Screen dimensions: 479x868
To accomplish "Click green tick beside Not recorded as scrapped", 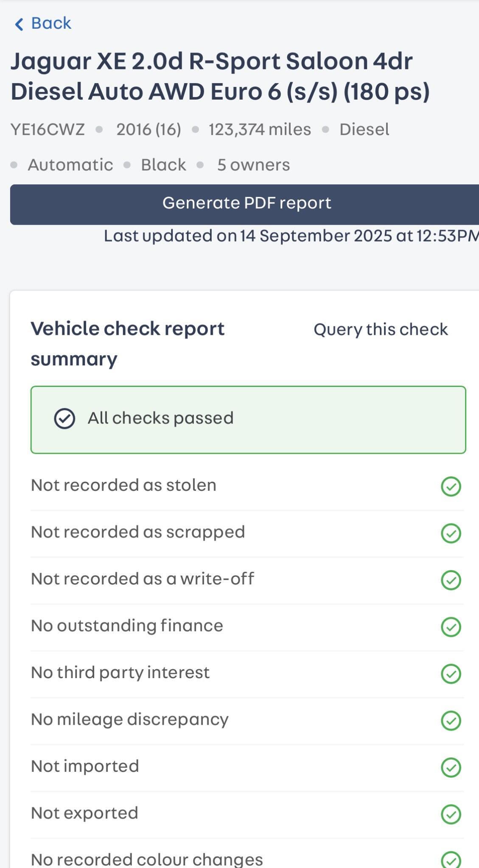I will click(x=451, y=533).
